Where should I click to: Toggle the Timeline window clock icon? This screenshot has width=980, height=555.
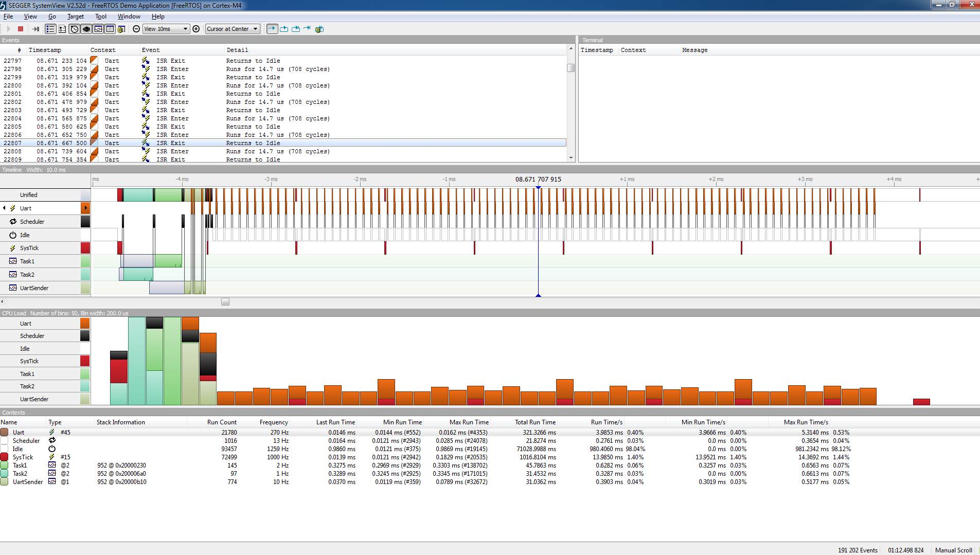point(74,29)
